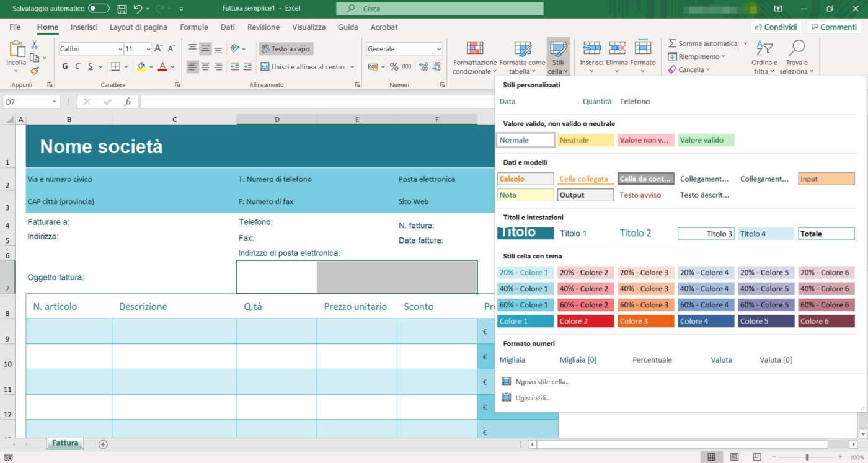This screenshot has width=868, height=463.
Task: Click the Somma automatica sigma icon
Action: (673, 43)
